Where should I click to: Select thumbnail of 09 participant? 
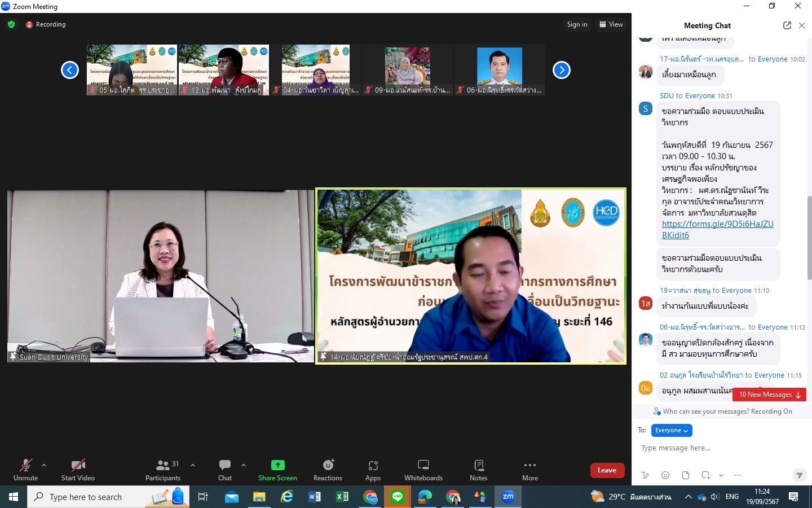408,70
